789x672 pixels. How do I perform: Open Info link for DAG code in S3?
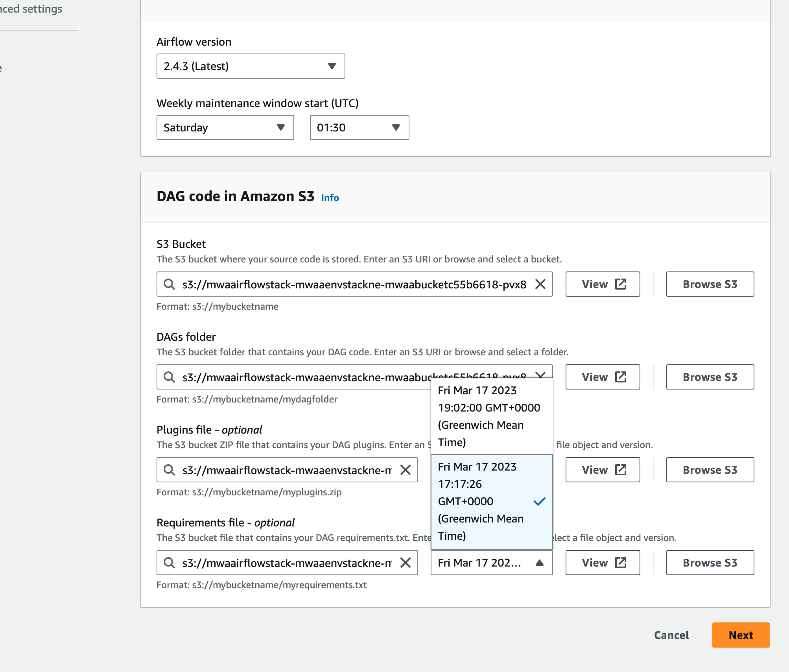330,198
